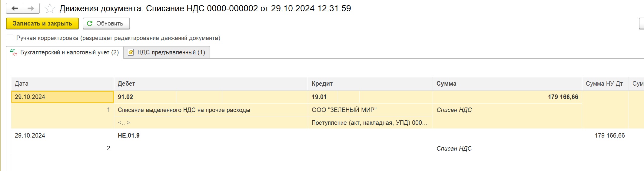Viewport: 644px width, 171px height.
Task: Select the credit account 19.01 cell
Action: [x=323, y=97]
